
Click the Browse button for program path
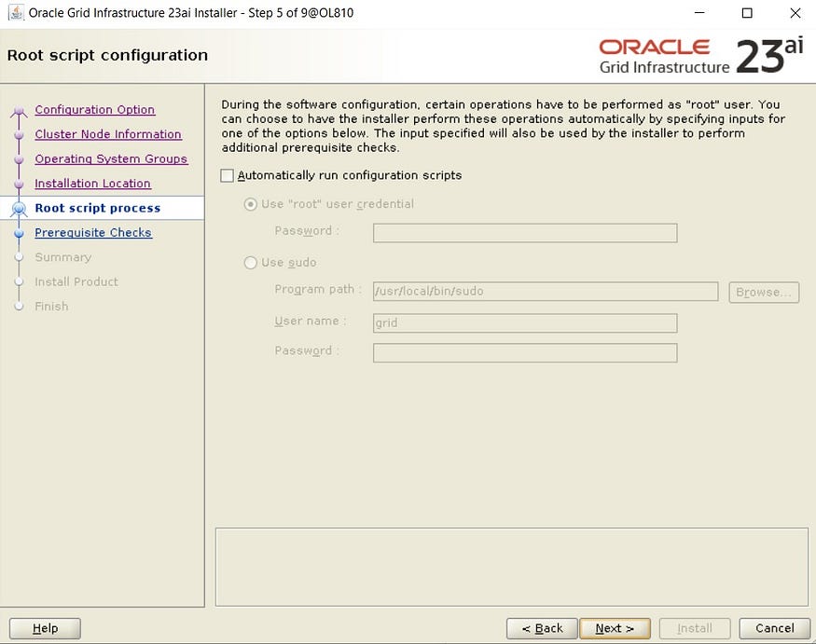point(764,292)
